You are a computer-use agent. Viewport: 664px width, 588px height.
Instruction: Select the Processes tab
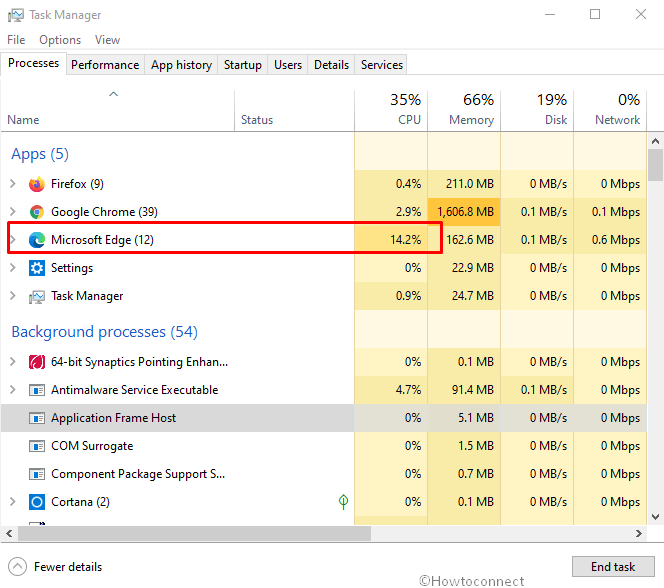pyautogui.click(x=33, y=63)
